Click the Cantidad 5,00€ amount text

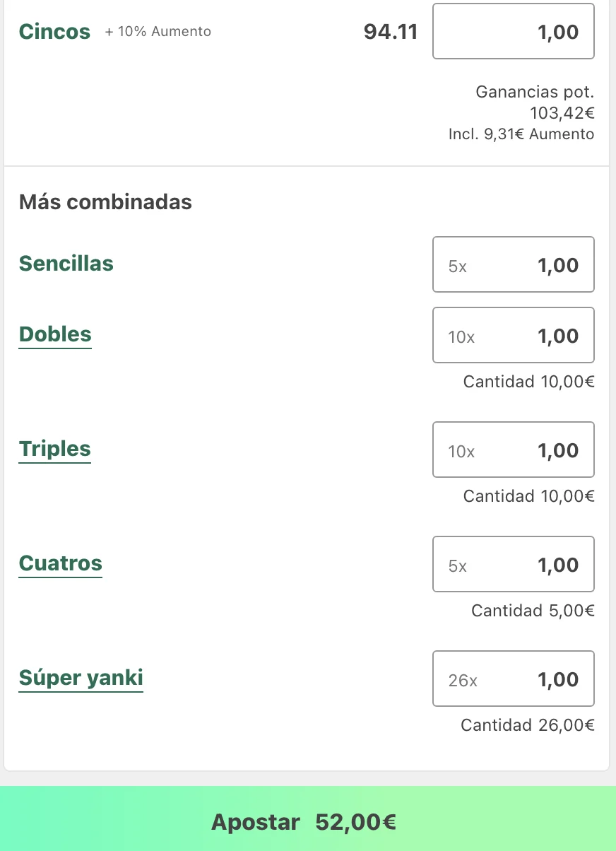pyautogui.click(x=533, y=611)
